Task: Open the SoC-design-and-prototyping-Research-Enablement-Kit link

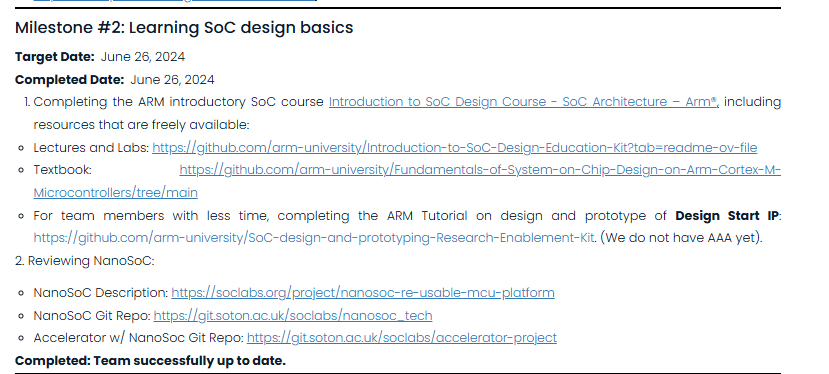Action: (x=314, y=238)
